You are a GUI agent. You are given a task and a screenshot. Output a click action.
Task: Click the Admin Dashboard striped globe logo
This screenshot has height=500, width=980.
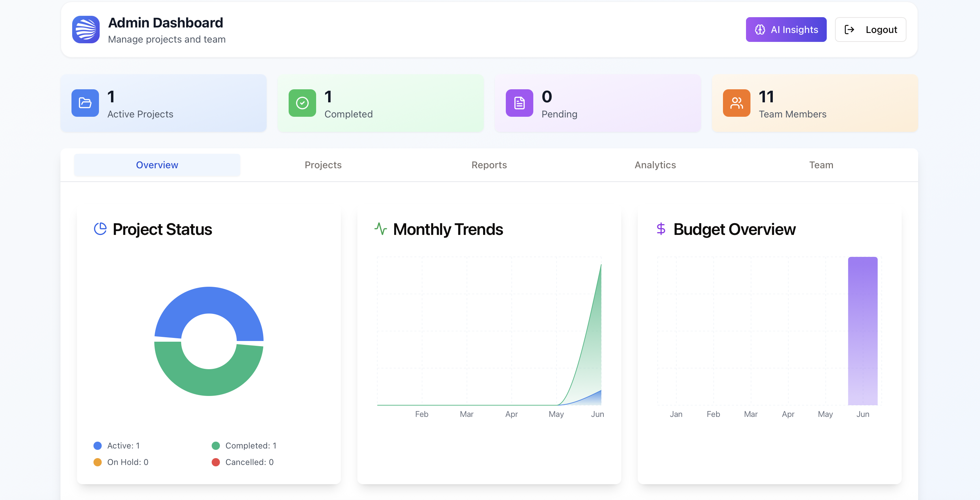tap(86, 29)
